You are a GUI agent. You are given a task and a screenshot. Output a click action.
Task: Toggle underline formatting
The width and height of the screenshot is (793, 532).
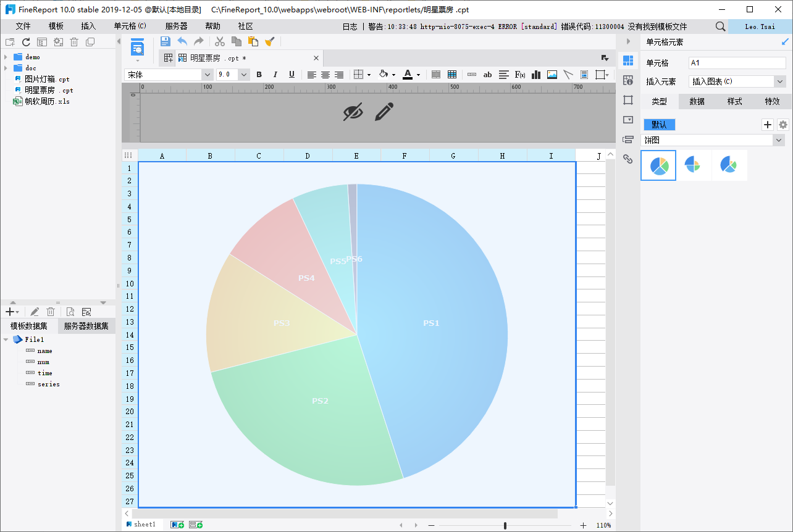[x=292, y=75]
